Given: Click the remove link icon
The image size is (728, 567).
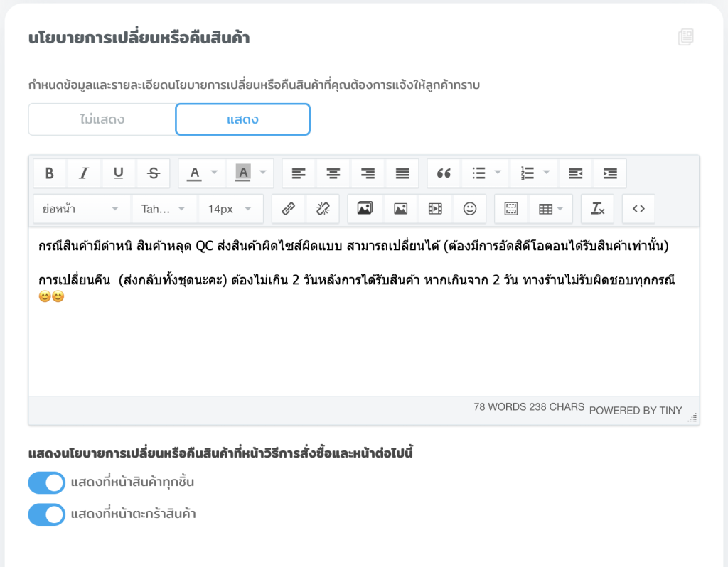Looking at the screenshot, I should tap(323, 209).
